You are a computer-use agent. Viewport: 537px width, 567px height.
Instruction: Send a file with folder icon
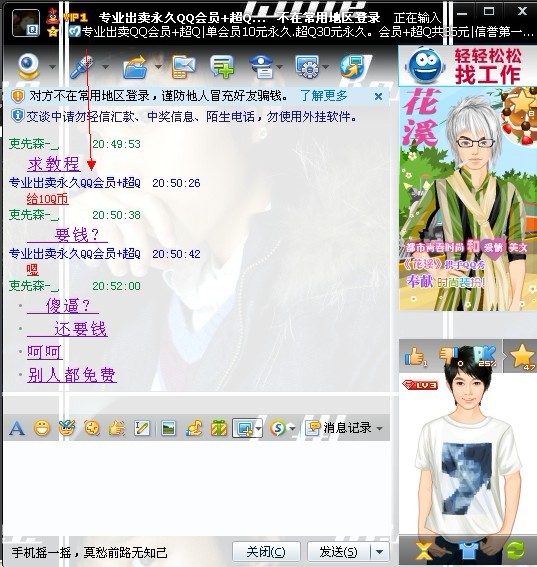tap(135, 67)
